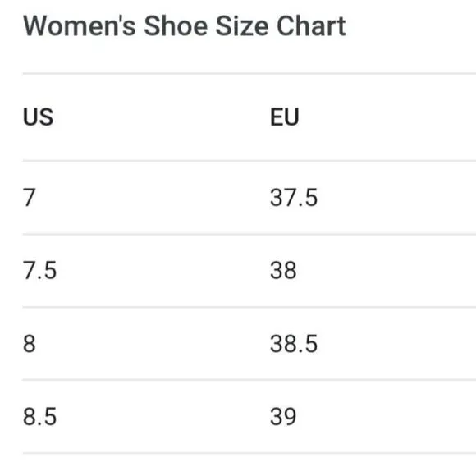The height and width of the screenshot is (476, 476).
Task: Click the divider line below the 8.5 row
Action: pos(249,453)
